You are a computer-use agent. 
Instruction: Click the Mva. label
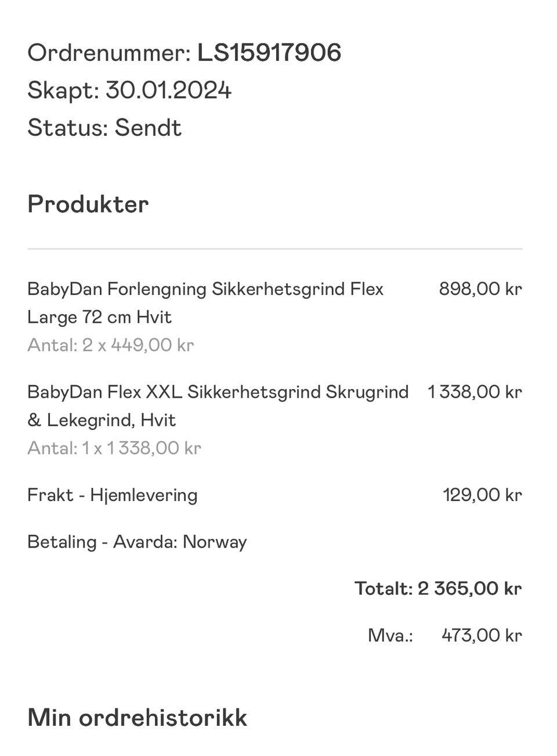coord(390,635)
